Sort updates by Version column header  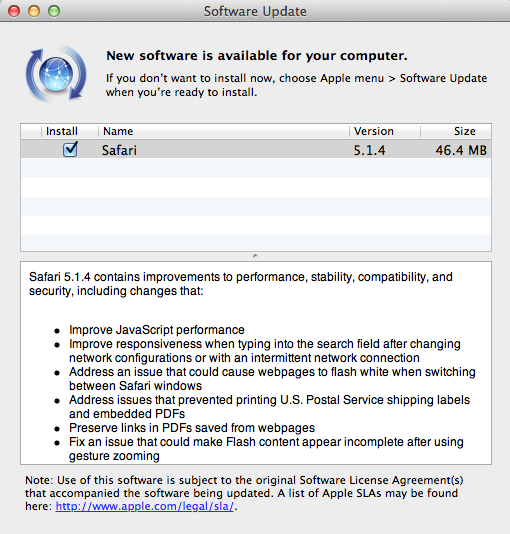(385, 131)
